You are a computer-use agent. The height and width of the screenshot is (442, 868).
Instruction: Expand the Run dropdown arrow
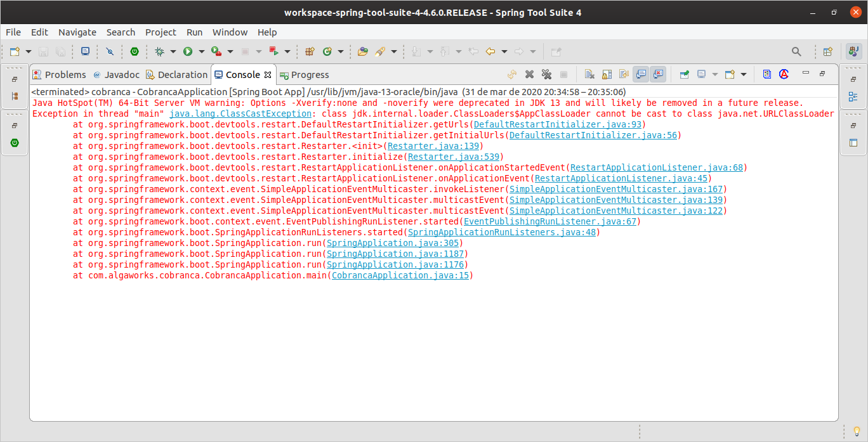(202, 51)
